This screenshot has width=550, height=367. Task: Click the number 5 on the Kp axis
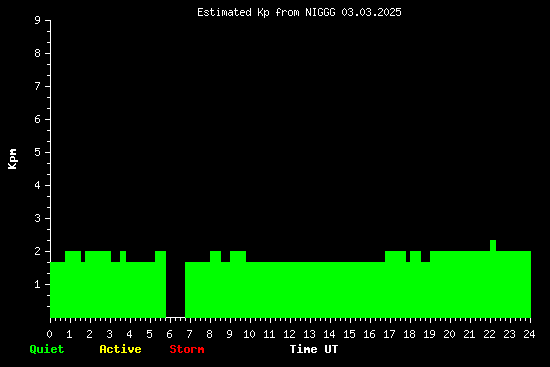click(x=38, y=152)
